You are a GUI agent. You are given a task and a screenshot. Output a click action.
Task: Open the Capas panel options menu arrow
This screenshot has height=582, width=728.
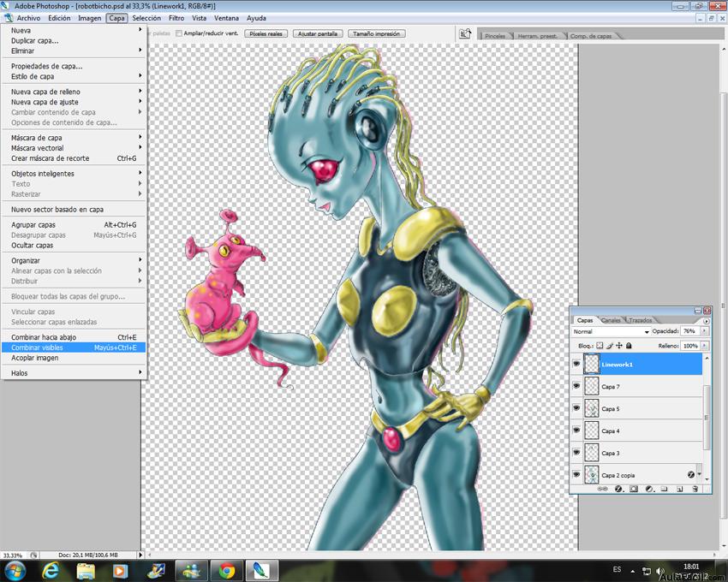[707, 321]
